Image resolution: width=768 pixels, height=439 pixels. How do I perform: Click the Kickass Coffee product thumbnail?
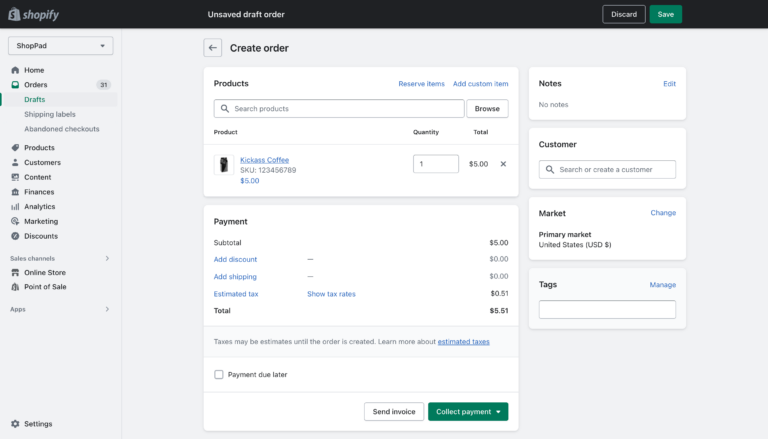(x=224, y=165)
